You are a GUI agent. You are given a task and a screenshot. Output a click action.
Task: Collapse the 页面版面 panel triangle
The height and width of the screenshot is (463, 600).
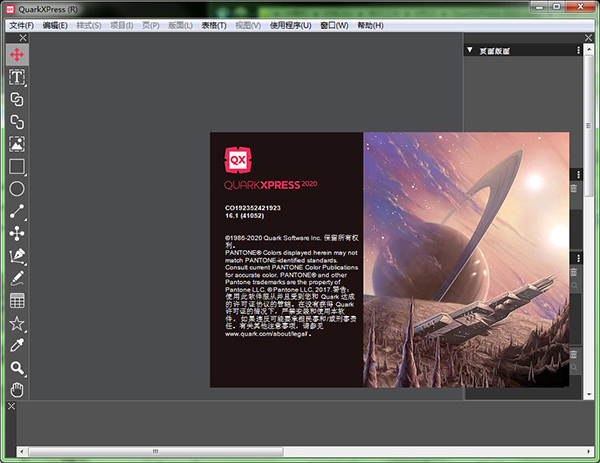(470, 50)
